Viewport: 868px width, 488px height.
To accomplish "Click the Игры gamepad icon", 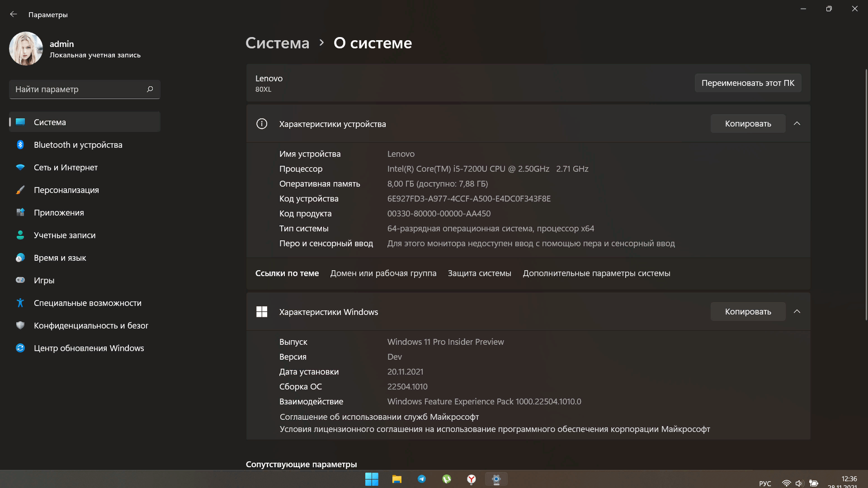I will [20, 280].
